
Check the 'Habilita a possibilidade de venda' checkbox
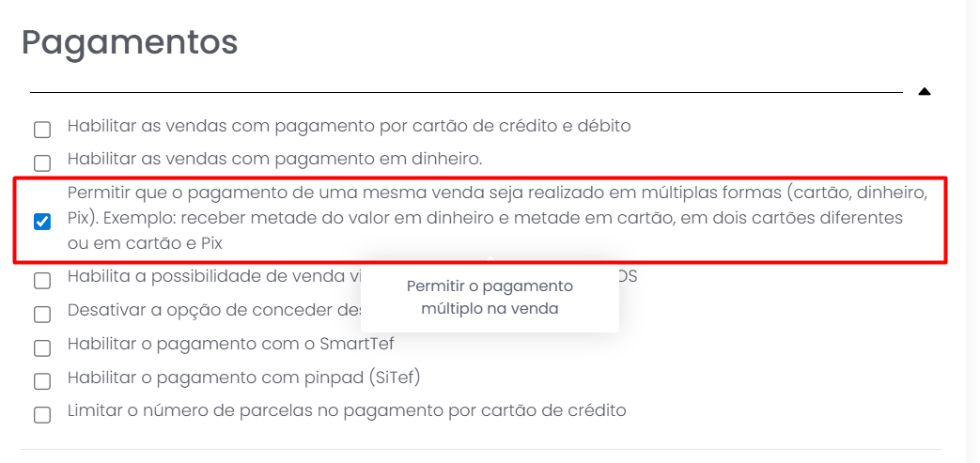pyautogui.click(x=42, y=281)
